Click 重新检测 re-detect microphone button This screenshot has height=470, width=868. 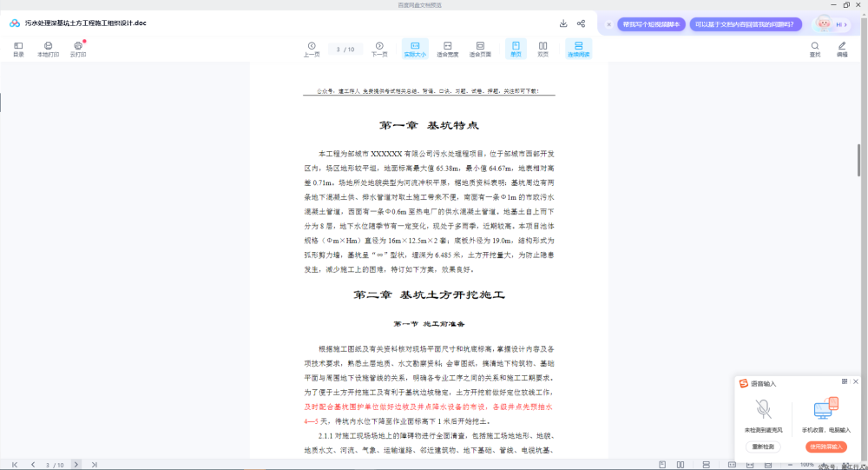[763, 447]
